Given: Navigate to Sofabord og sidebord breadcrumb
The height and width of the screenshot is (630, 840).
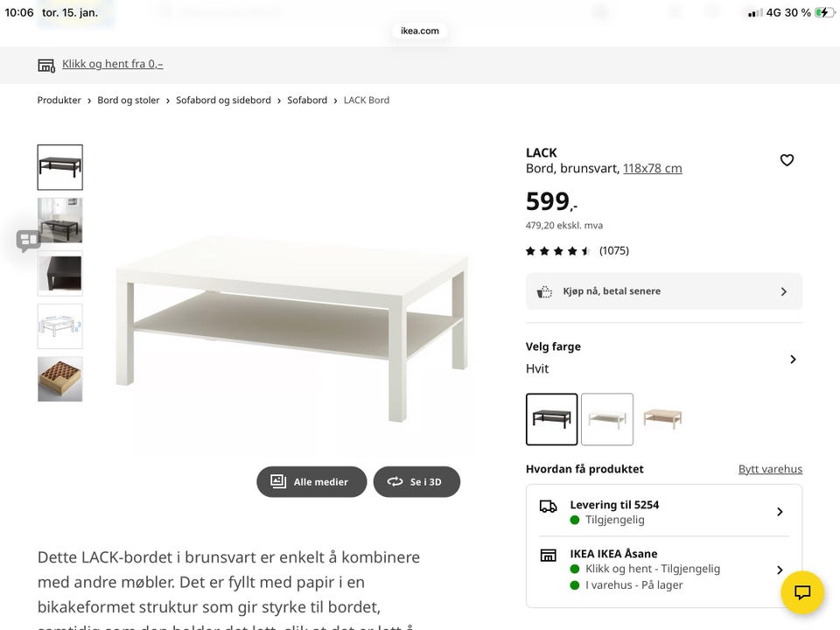Looking at the screenshot, I should pos(223,101).
